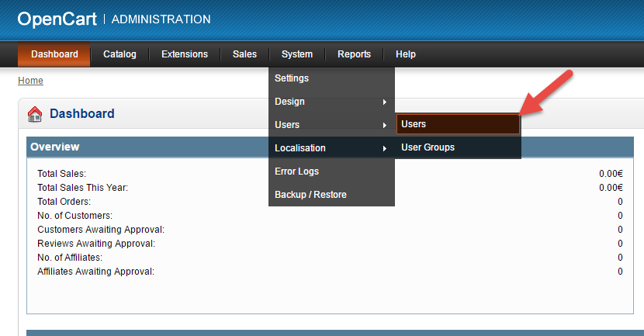This screenshot has height=336, width=644.
Task: Select Design in System dropdown
Action: 331,102
